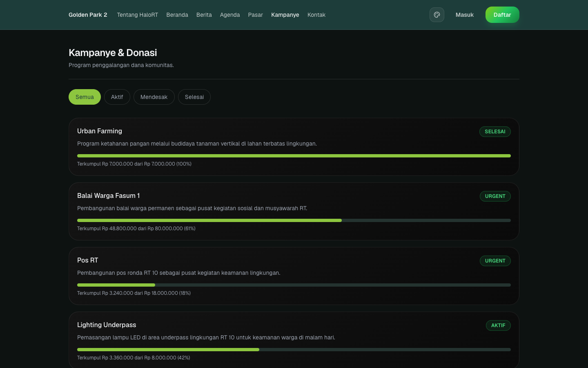
Task: Click Balai Warga description about musyawarah RT
Action: pos(192,208)
